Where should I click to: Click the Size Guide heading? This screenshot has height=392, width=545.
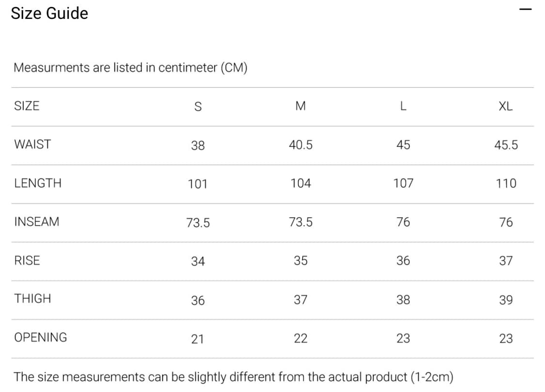(49, 14)
